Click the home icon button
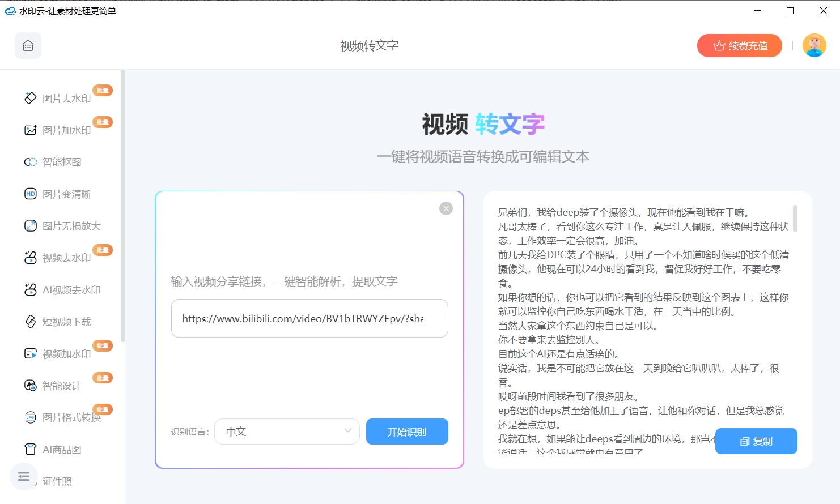Viewport: 840px width, 504px height. [28, 46]
